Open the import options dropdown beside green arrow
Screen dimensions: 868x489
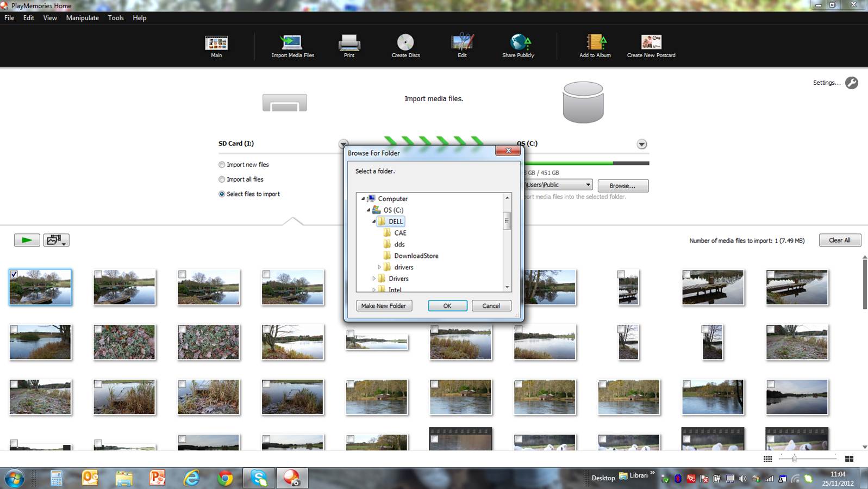tap(57, 240)
